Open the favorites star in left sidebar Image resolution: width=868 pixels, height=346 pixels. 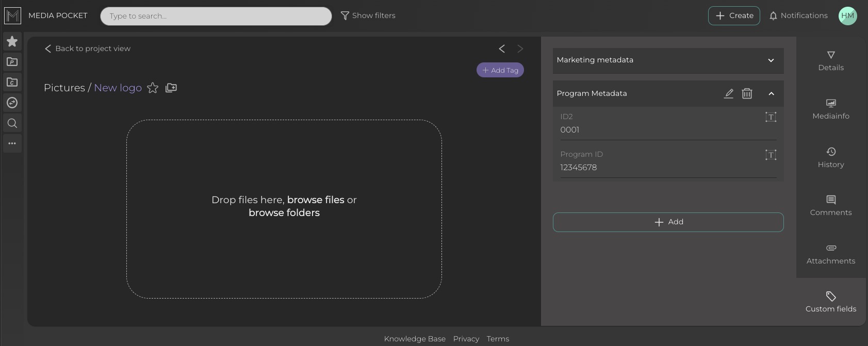tap(12, 41)
